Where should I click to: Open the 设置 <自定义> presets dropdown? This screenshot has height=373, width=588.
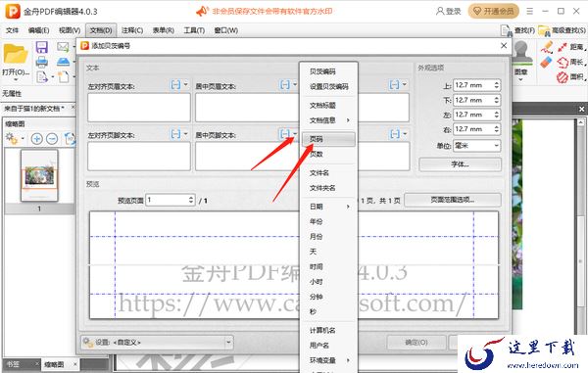[x=157, y=343]
